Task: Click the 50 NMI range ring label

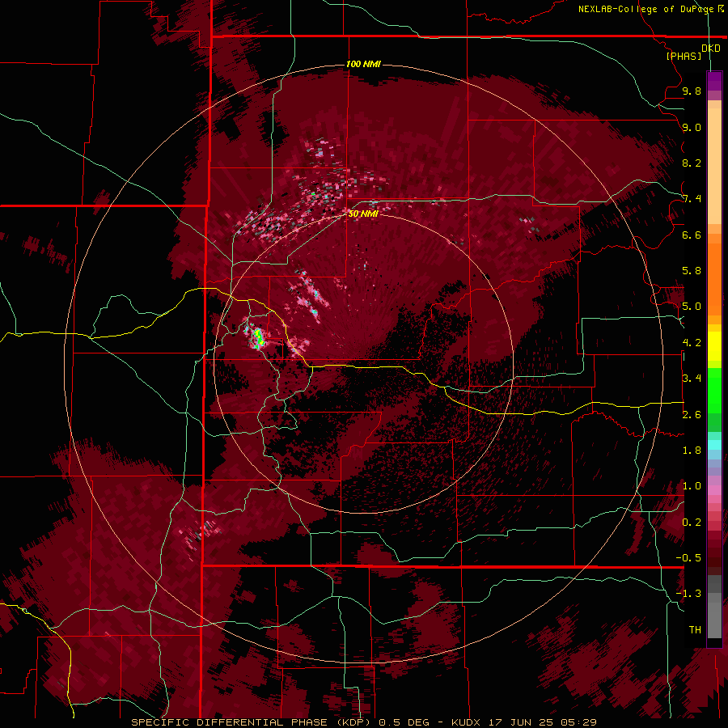Action: click(363, 214)
